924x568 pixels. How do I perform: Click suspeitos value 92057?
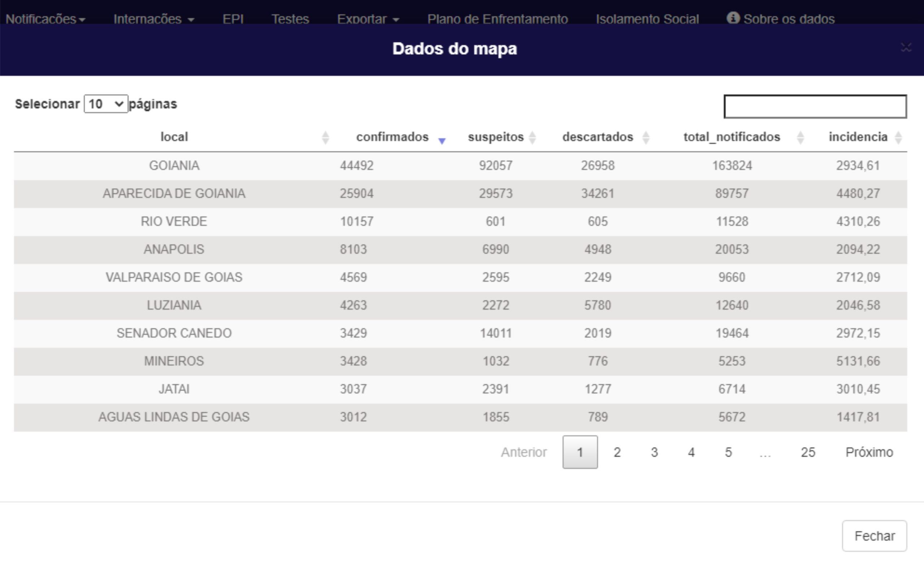coord(495,166)
